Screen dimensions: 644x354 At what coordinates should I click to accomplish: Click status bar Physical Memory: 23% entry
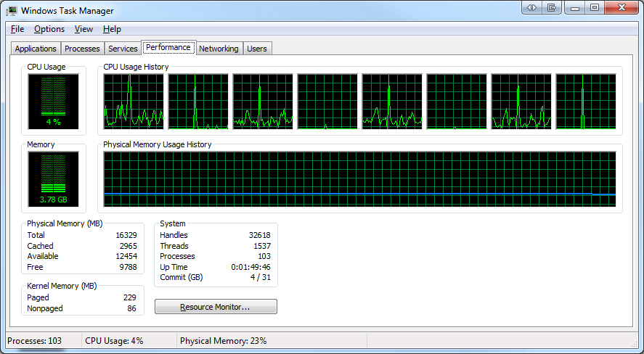[x=224, y=341]
